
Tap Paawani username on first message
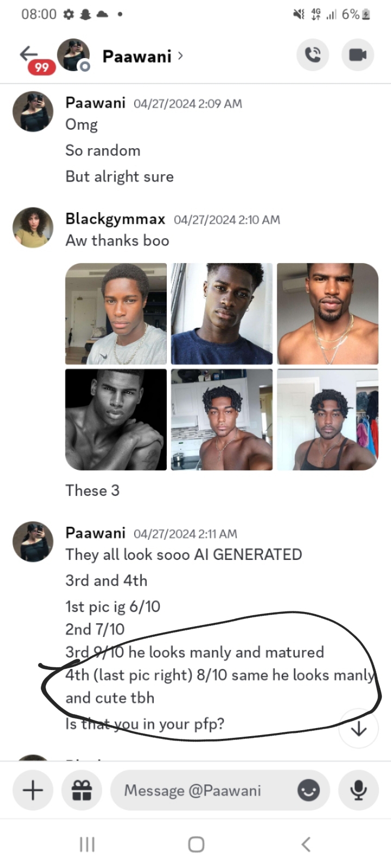(x=96, y=103)
